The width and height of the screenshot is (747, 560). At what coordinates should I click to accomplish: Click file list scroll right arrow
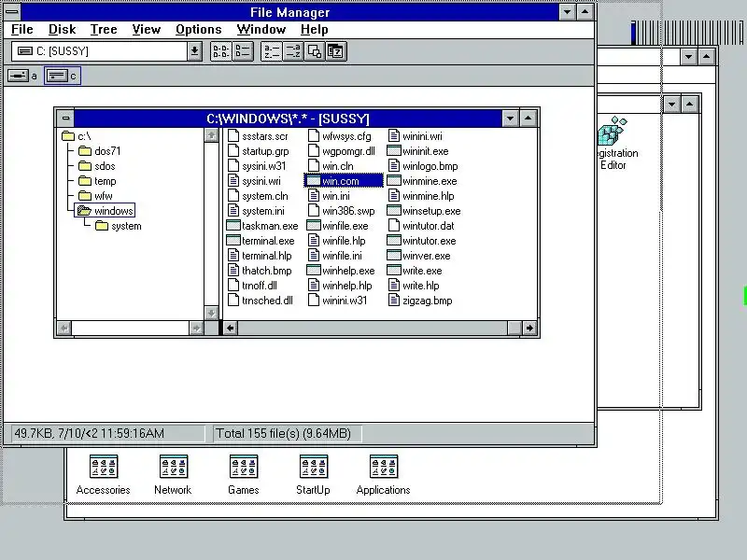click(529, 328)
